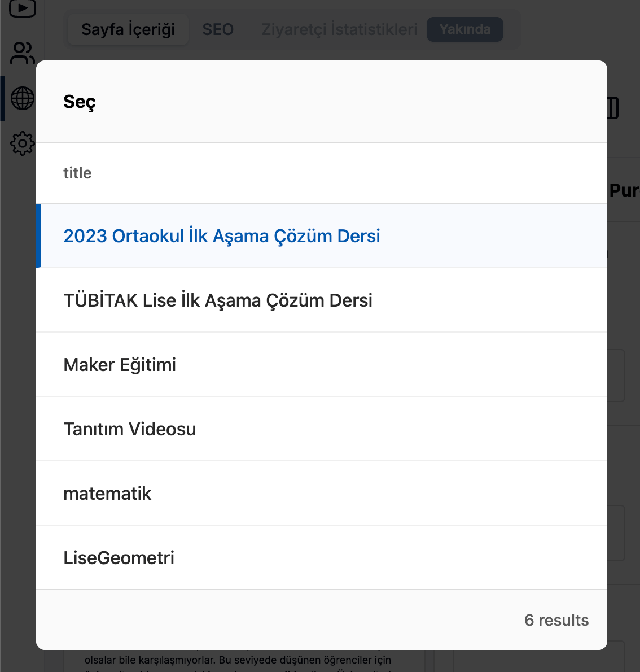Click the Yakında badge

tap(464, 29)
